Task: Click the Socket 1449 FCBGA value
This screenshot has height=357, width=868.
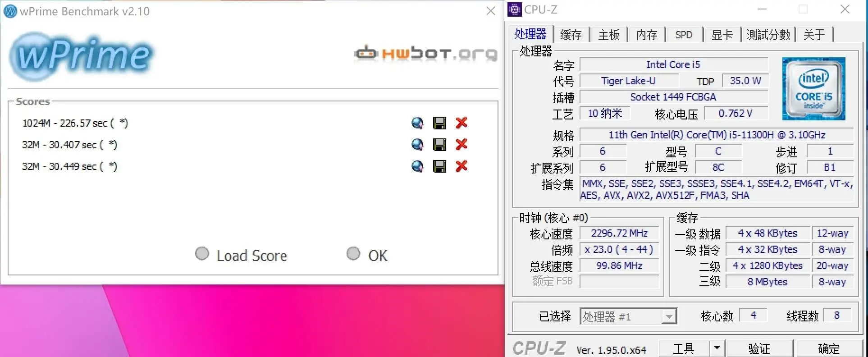Action: click(674, 97)
